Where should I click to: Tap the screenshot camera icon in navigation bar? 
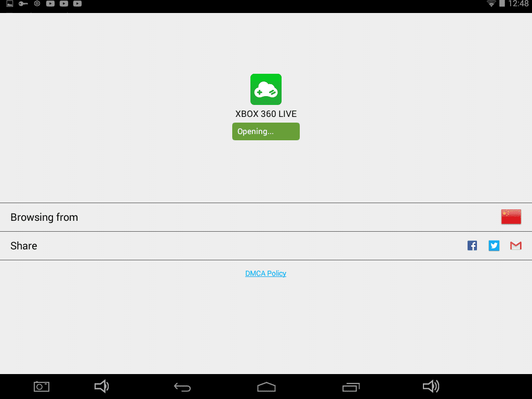point(42,387)
